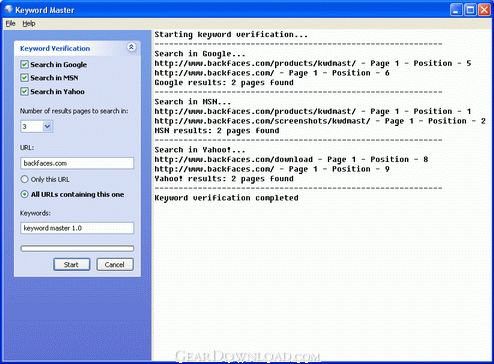
Task: Click the Start button
Action: pos(72,265)
